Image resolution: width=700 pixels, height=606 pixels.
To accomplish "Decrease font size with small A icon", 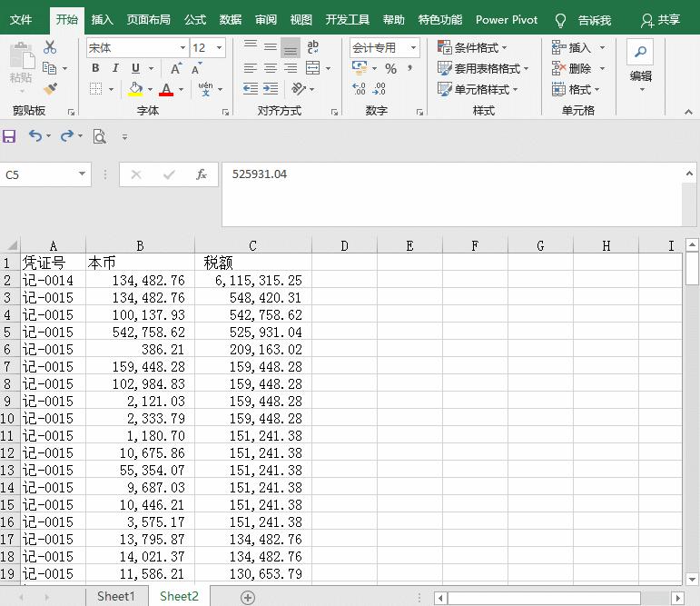I will [x=196, y=68].
